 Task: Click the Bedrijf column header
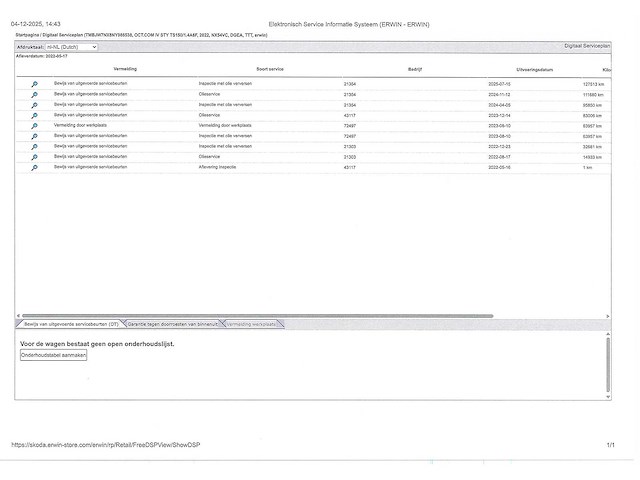point(415,69)
